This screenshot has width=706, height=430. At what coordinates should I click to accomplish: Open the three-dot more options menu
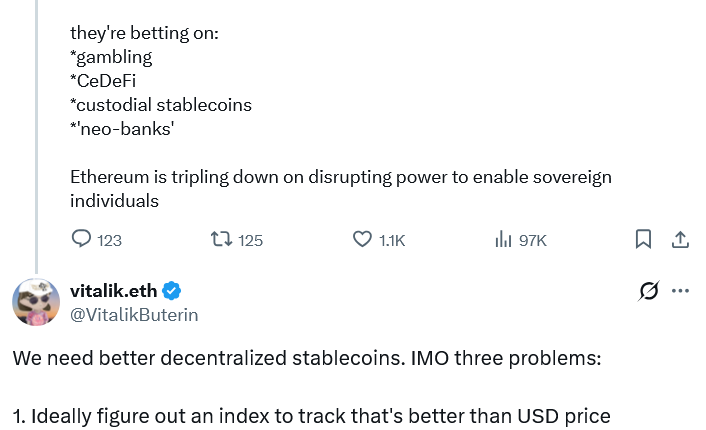(681, 291)
